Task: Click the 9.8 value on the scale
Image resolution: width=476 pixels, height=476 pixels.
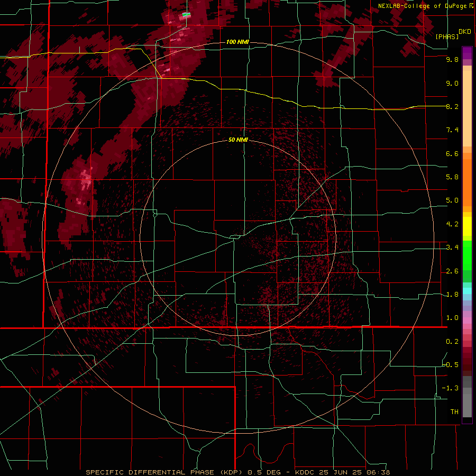Action: click(452, 59)
